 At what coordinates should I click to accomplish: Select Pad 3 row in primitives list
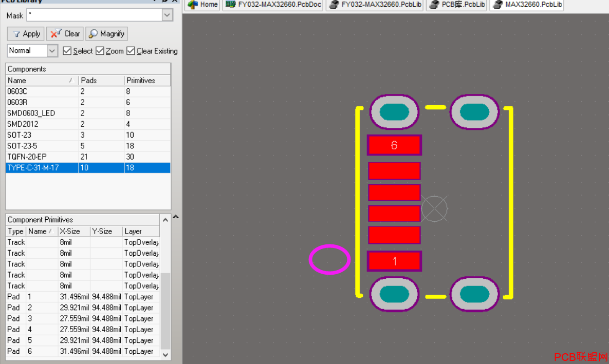(83, 318)
